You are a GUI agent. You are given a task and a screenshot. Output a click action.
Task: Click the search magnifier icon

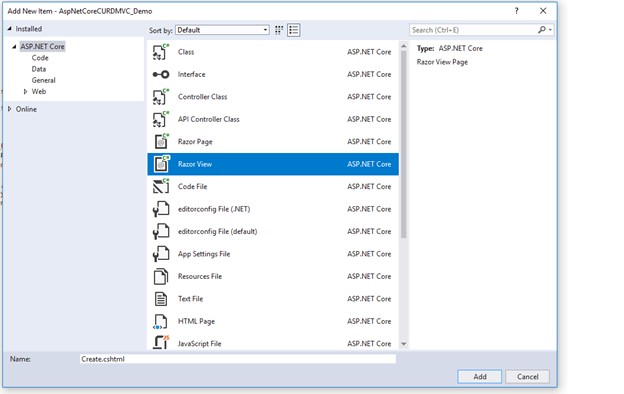coord(541,30)
